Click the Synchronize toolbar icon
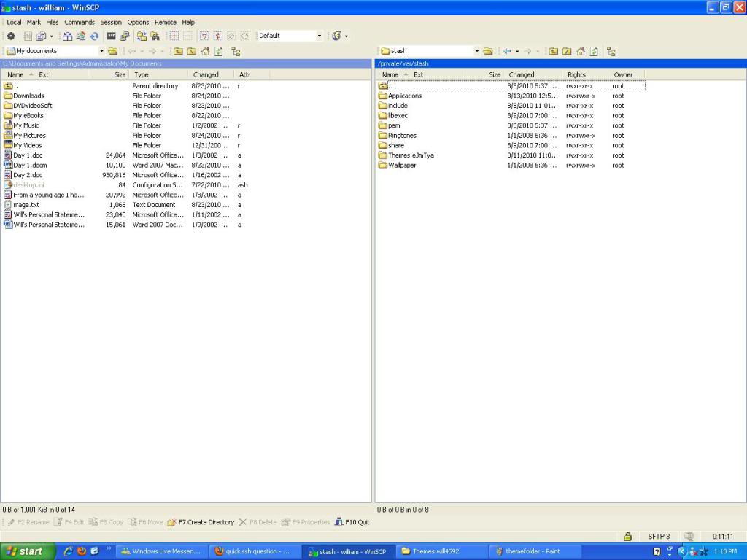 pos(81,36)
